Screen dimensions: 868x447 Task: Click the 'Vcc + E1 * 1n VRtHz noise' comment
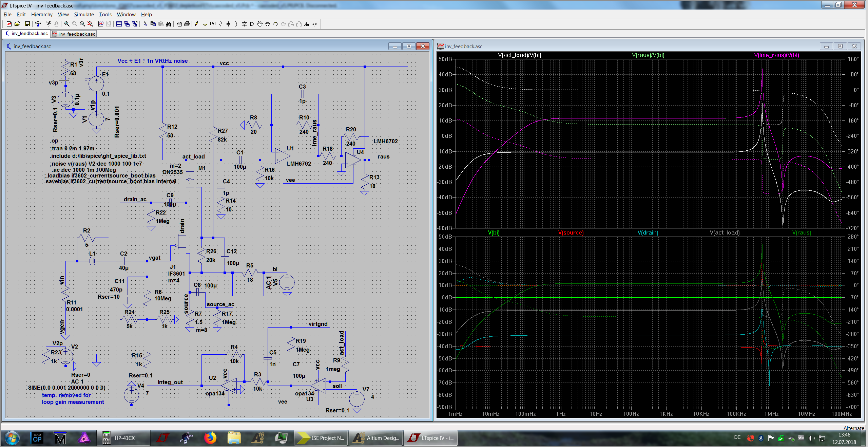pos(153,61)
